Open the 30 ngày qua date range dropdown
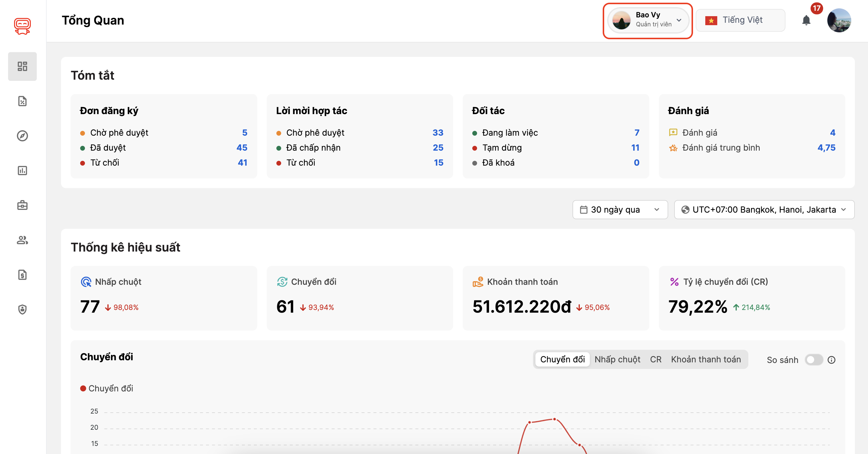 (x=620, y=209)
